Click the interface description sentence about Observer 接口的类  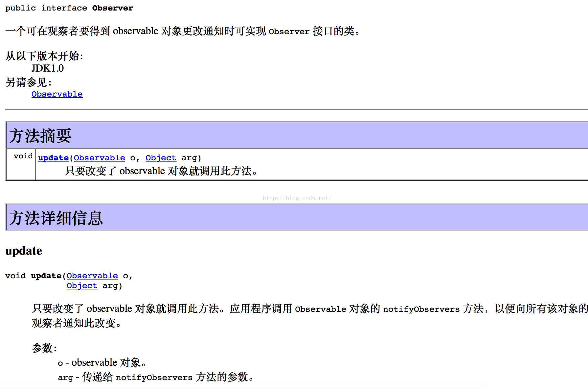click(x=183, y=31)
